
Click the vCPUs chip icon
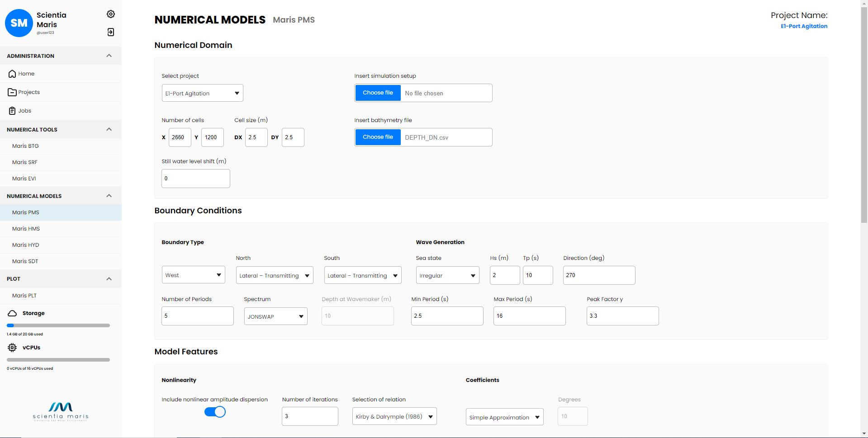12,348
